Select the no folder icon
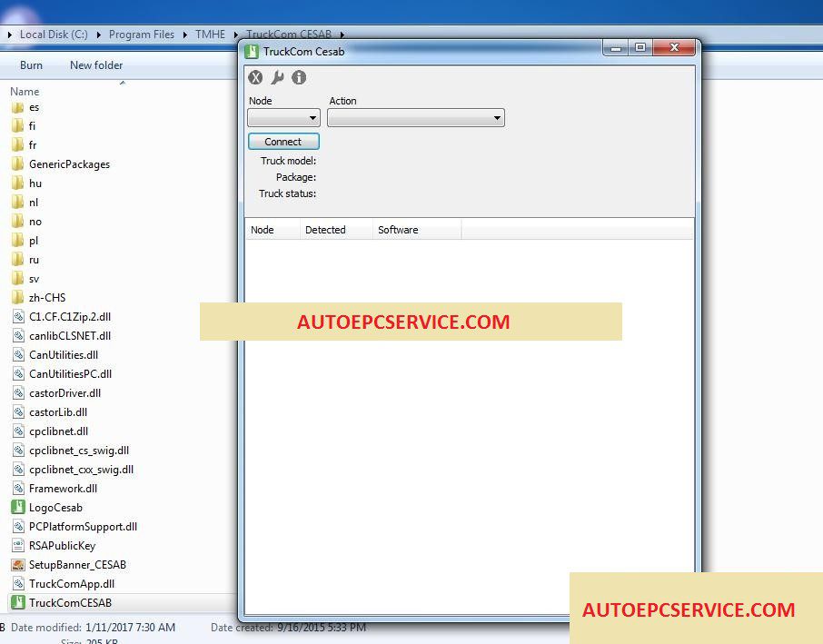 pyautogui.click(x=18, y=222)
